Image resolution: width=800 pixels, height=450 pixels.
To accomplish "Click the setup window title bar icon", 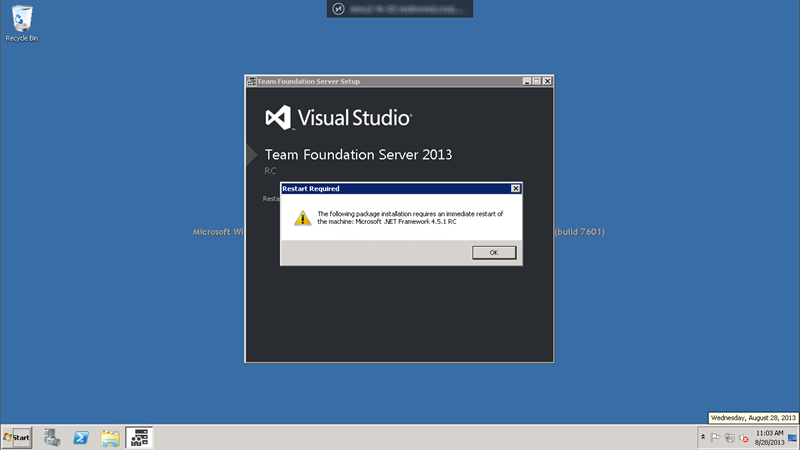I will coord(251,81).
